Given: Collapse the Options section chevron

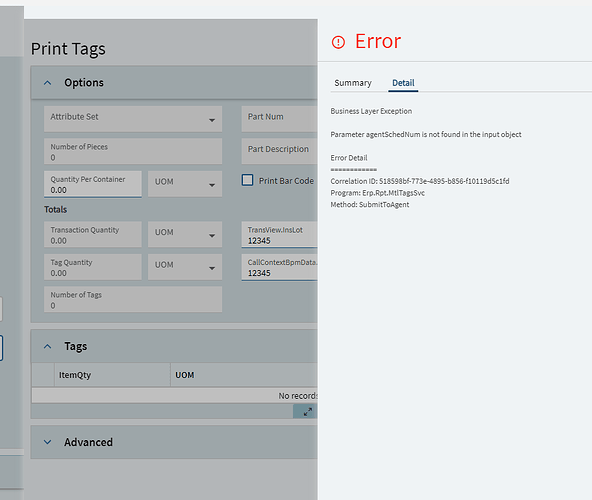Looking at the screenshot, I should click(48, 83).
